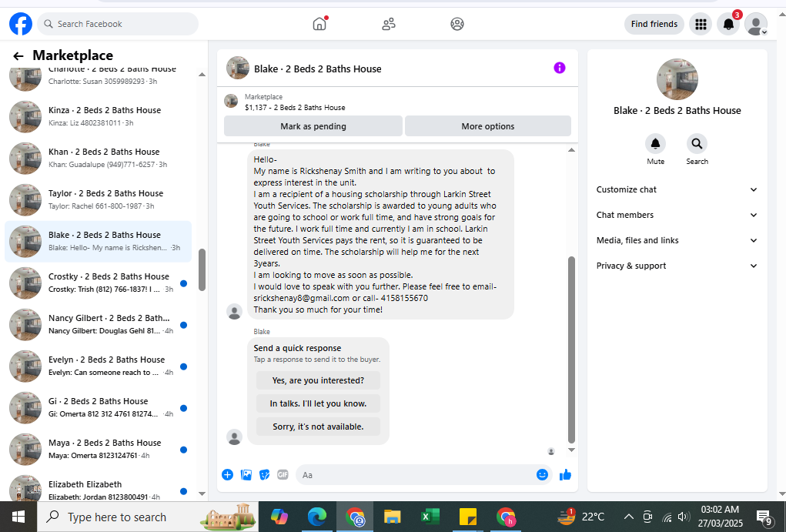
Task: Mute this chat with the bell icon
Action: coord(655,144)
